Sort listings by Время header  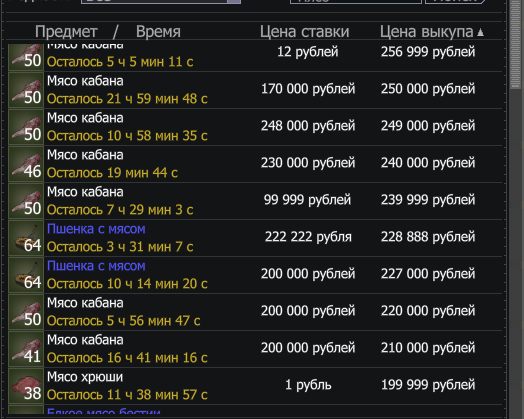158,32
